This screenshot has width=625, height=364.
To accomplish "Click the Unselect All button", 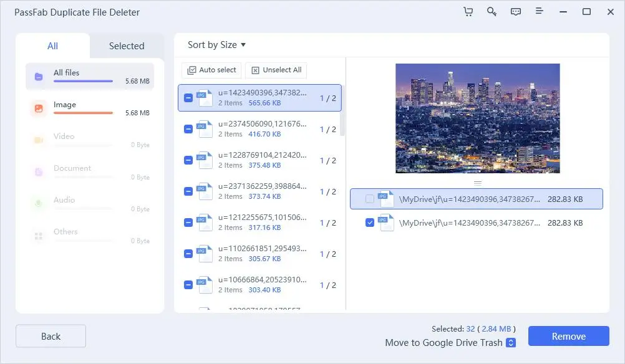I will pos(276,70).
